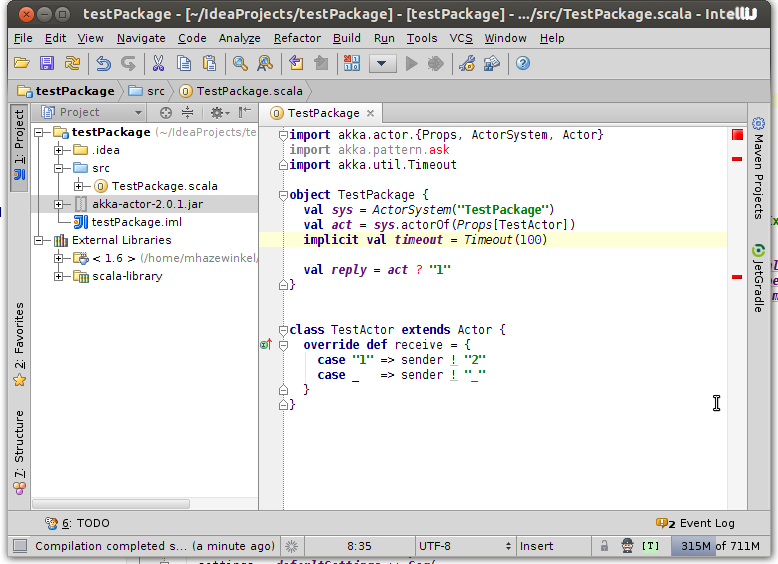778x564 pixels.
Task: Click the Debug bug icon
Action: pyautogui.click(x=435, y=63)
